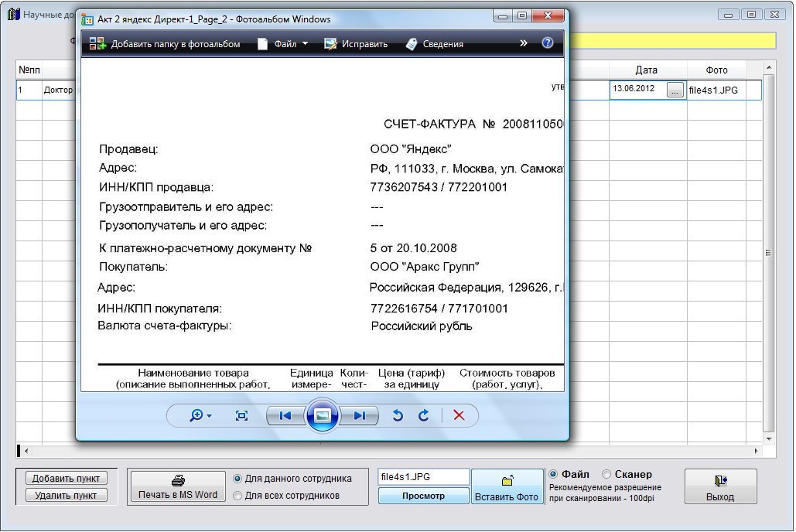Click the Исправить toolbar button
Image resolution: width=796 pixels, height=532 pixels.
point(356,44)
